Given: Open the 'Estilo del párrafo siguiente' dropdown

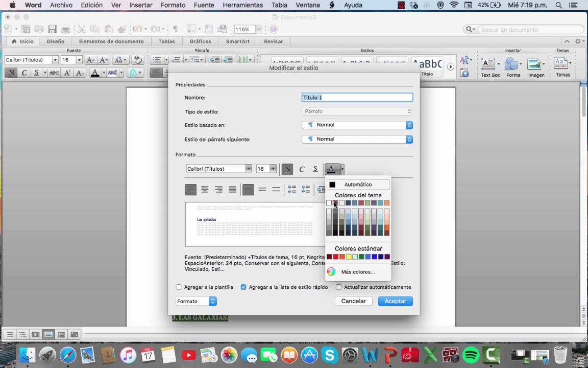Looking at the screenshot, I should pyautogui.click(x=357, y=140).
